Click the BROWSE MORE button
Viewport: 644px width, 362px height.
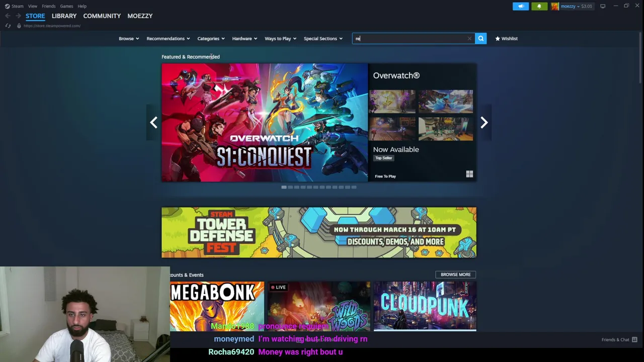pos(455,275)
